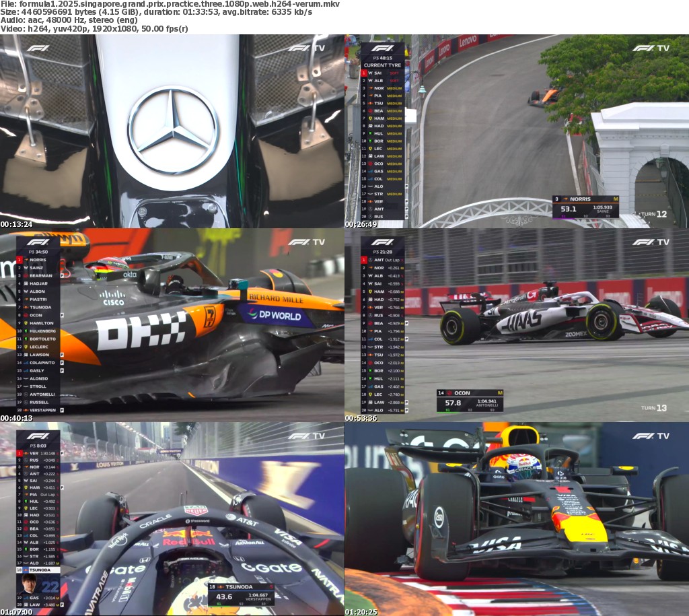The image size is (689, 616).
Task: Click the DP World logo on the McLaren
Action: pyautogui.click(x=275, y=314)
